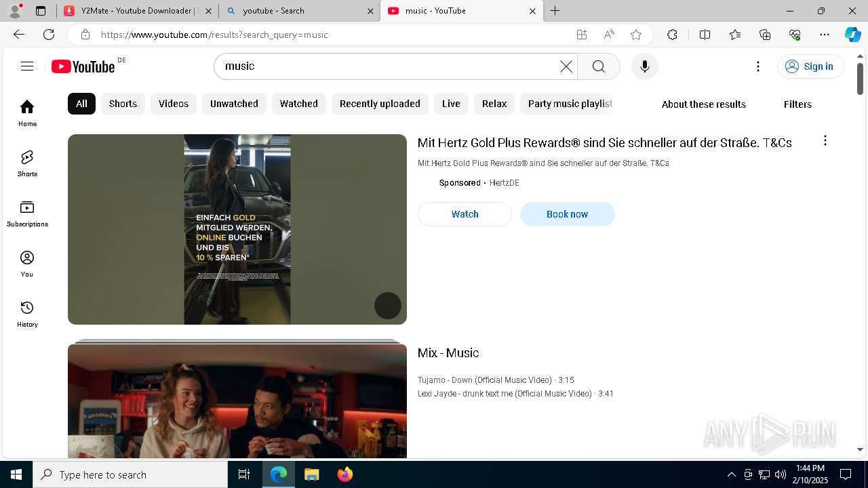This screenshot has width=868, height=488.
Task: Open the You section in the sidebar
Action: 27,264
